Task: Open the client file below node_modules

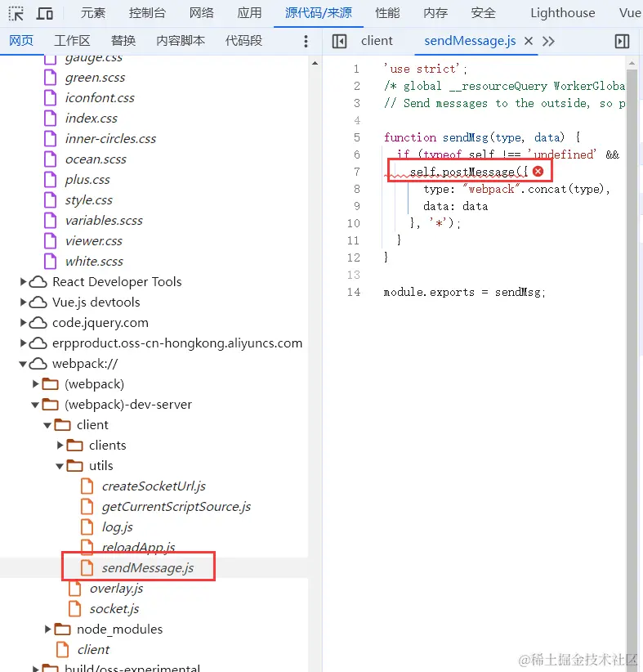Action: (x=93, y=650)
